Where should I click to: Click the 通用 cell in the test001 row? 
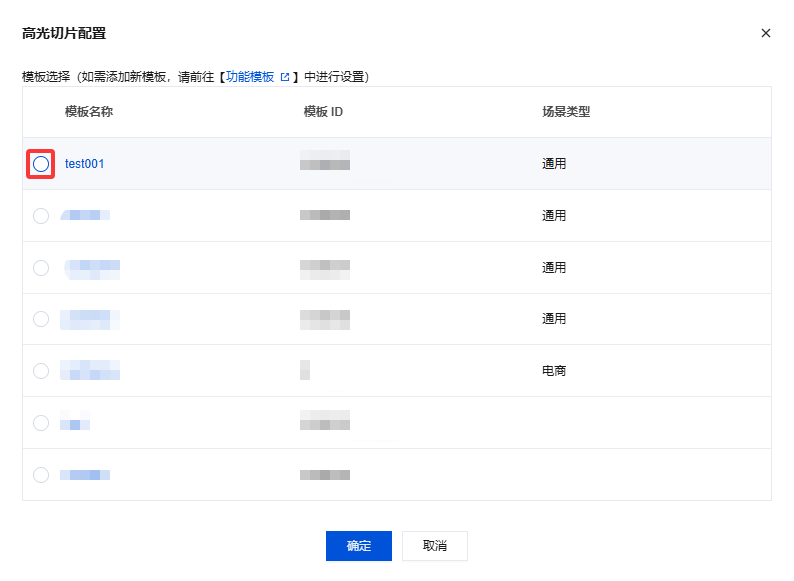(554, 164)
